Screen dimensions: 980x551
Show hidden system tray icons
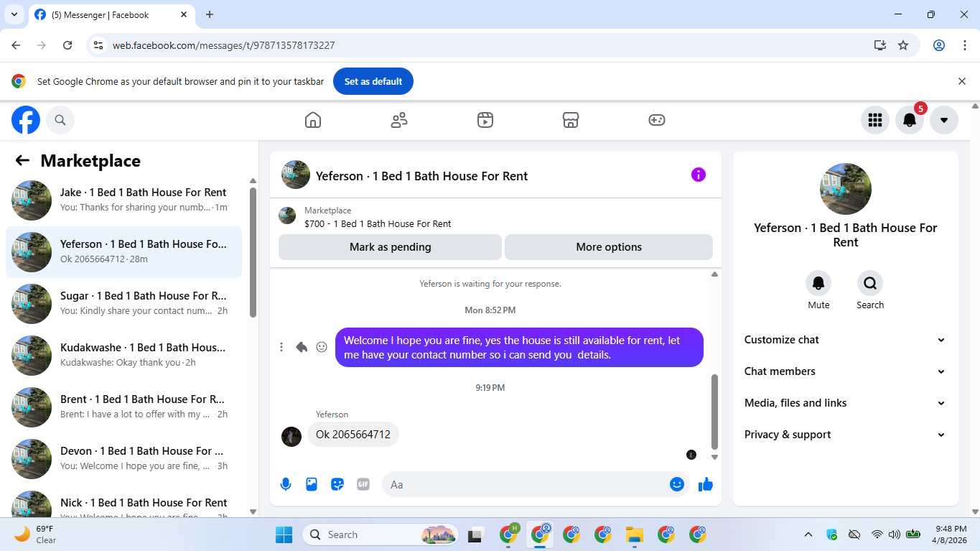pos(808,534)
